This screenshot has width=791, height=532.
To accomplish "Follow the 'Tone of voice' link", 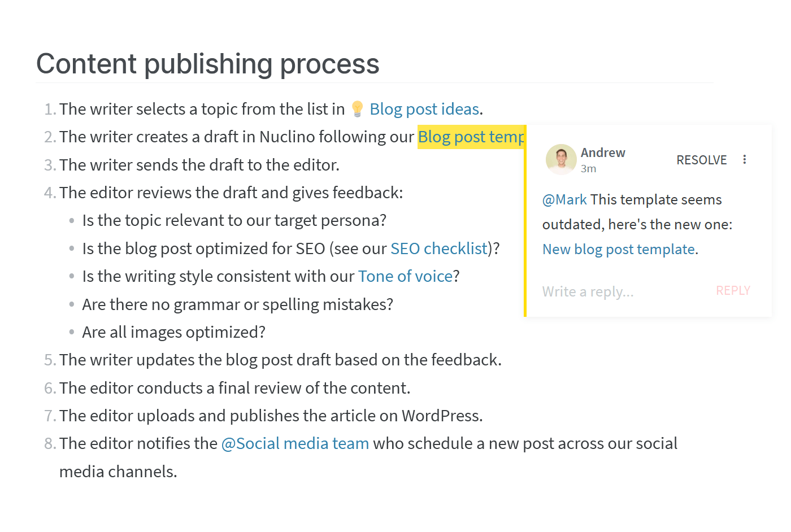I will tap(405, 276).
